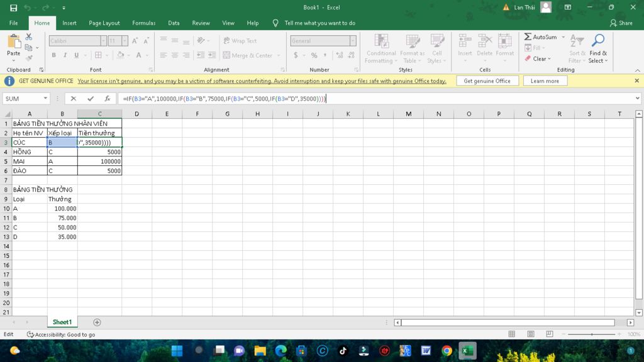Align text right in cell
The image size is (644, 362).
[186, 55]
